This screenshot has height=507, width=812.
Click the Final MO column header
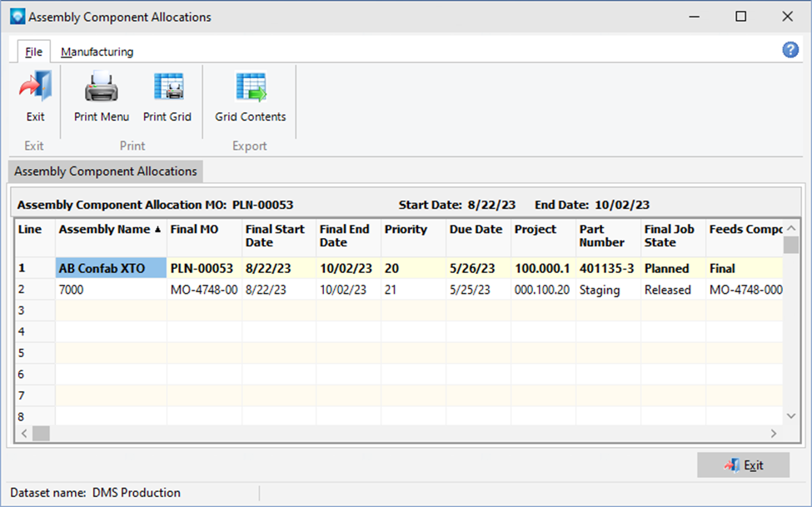point(204,236)
